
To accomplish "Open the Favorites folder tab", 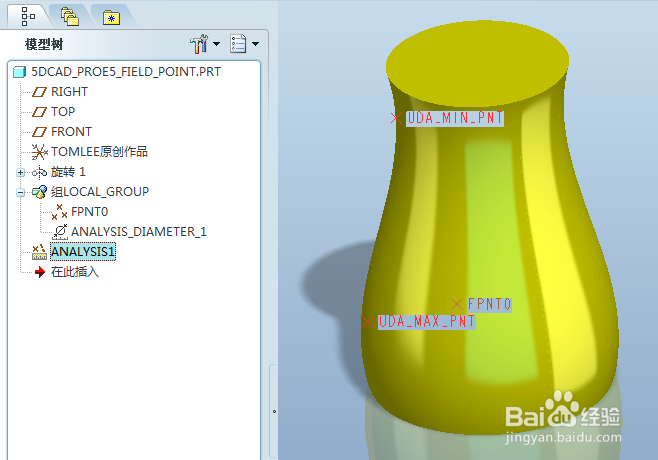I will (x=111, y=18).
